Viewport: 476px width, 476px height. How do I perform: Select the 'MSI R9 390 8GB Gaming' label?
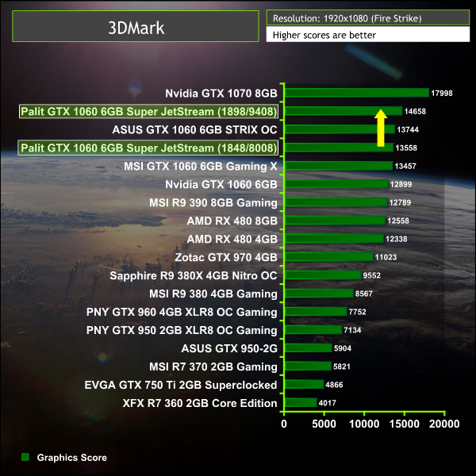coord(213,202)
